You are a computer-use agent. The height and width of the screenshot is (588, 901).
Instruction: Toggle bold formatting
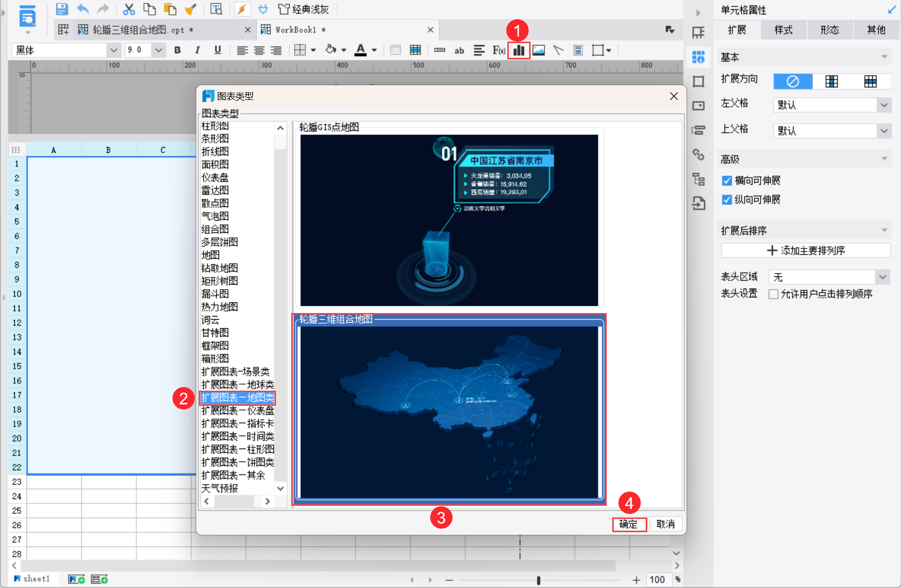click(x=178, y=50)
